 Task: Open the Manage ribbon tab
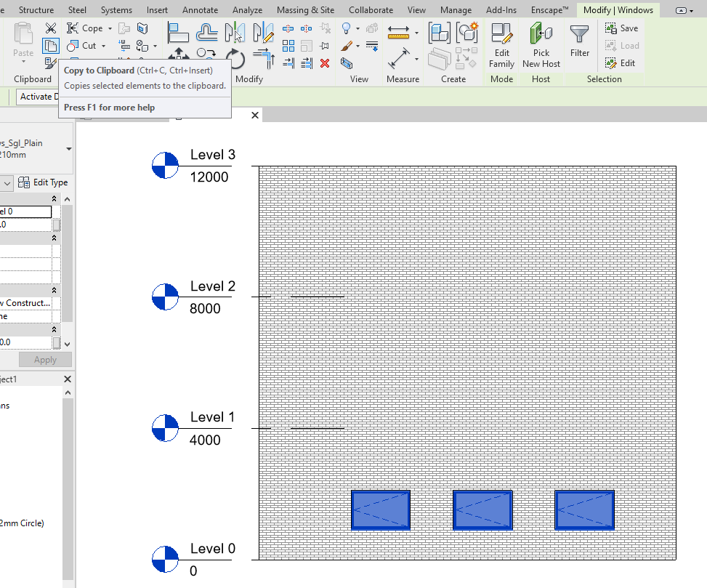tap(456, 10)
